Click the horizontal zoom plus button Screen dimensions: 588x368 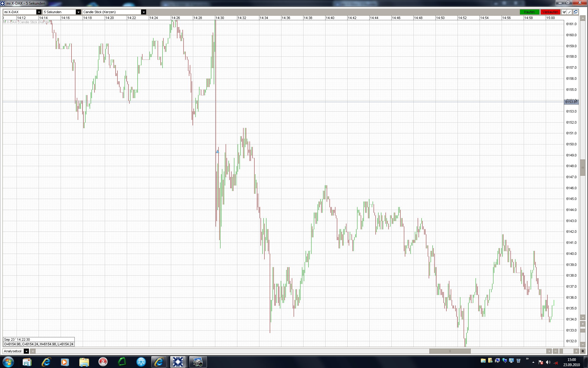576,351
